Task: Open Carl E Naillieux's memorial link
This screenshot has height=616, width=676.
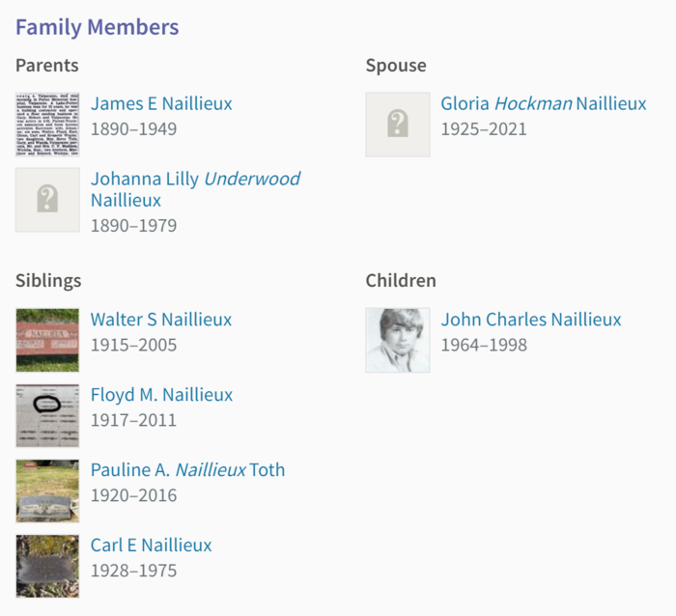Action: coord(151,546)
